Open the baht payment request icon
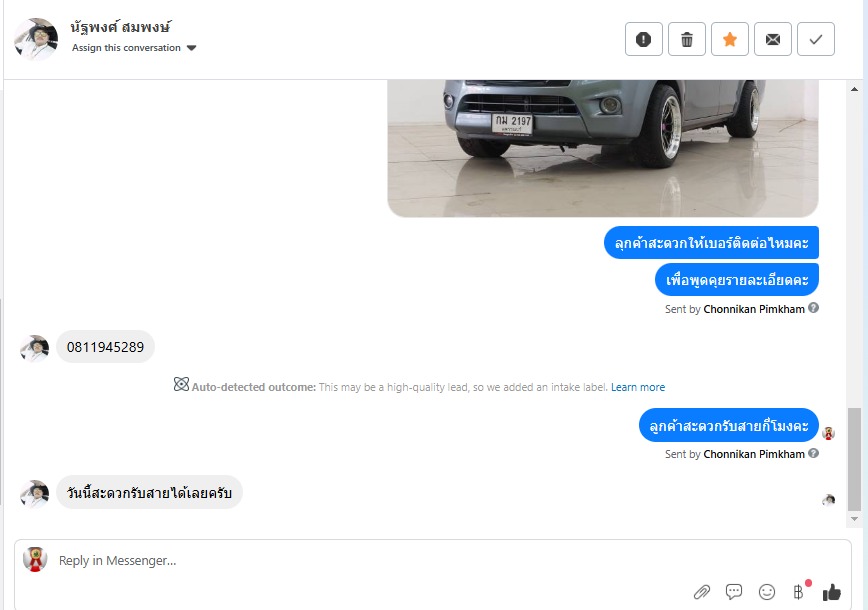This screenshot has width=868, height=610. (x=798, y=592)
